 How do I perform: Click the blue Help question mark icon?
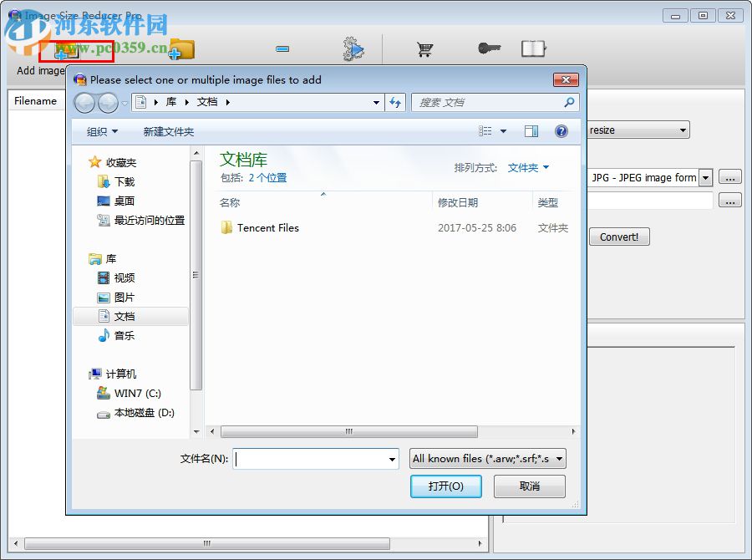[x=561, y=131]
